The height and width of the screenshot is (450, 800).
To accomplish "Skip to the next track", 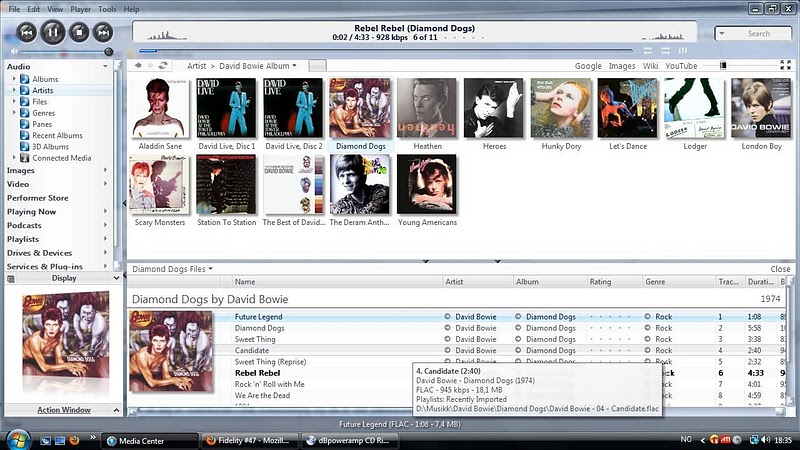I will tap(103, 33).
